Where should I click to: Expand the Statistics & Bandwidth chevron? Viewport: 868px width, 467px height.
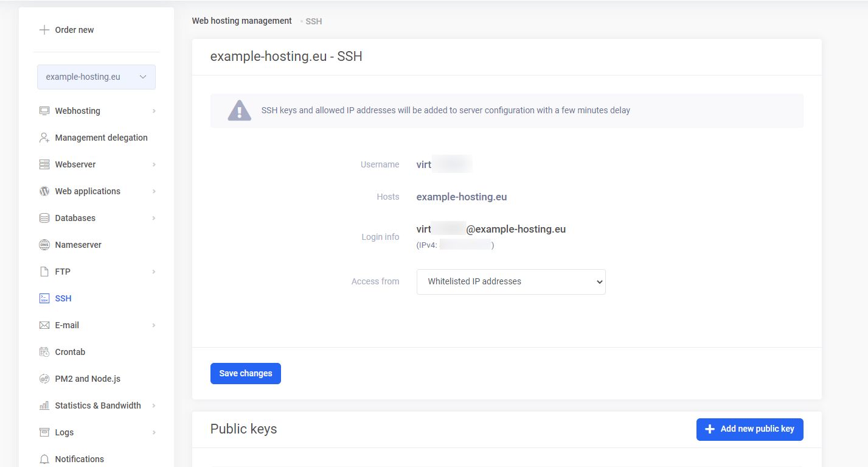(154, 406)
